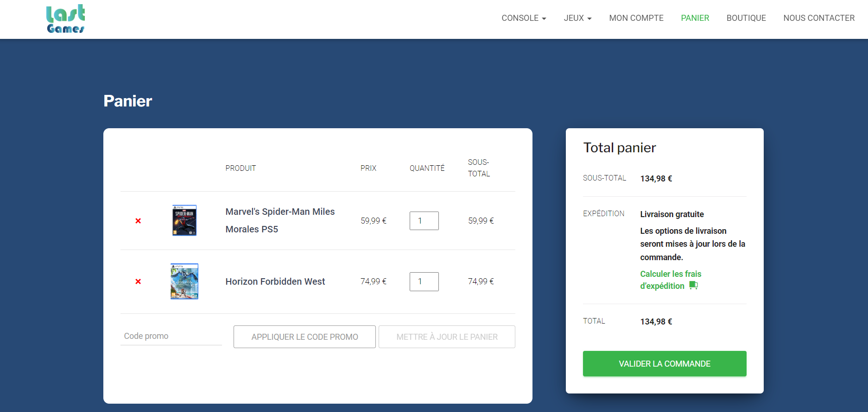868x412 pixels.
Task: Open the Horizon Forbidden West product link
Action: (275, 281)
